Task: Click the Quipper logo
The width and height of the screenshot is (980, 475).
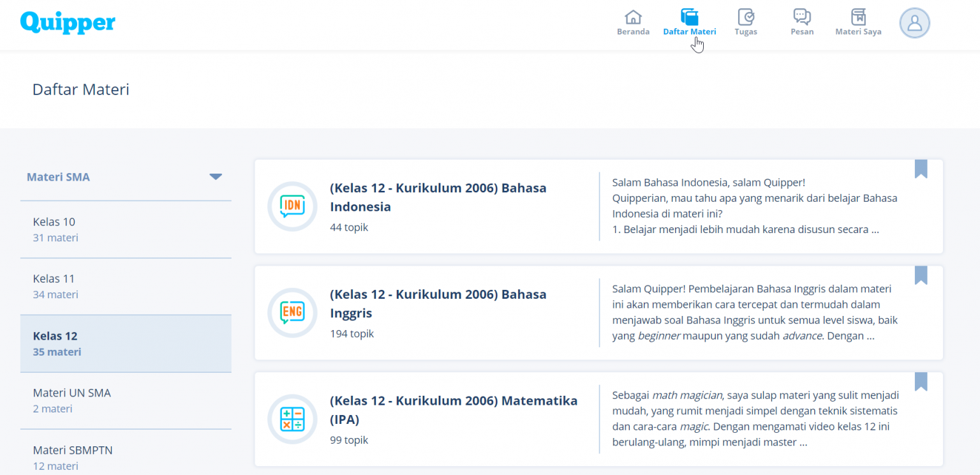Action: 68,22
